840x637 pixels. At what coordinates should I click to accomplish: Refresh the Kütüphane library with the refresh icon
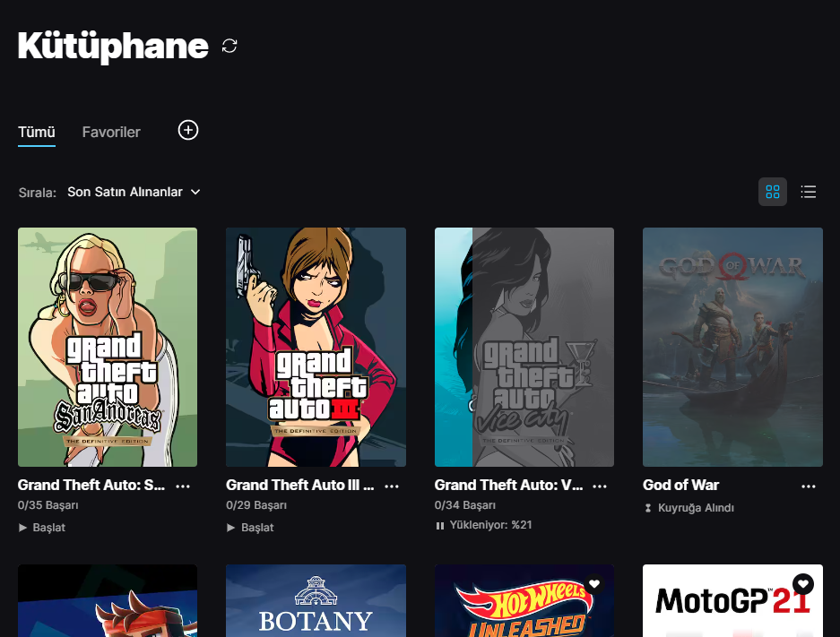[x=229, y=46]
